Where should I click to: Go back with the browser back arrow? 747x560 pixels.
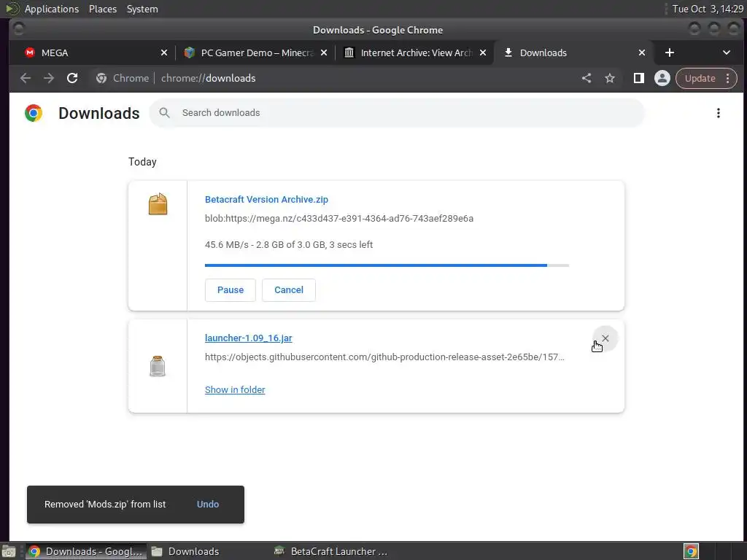(26, 78)
